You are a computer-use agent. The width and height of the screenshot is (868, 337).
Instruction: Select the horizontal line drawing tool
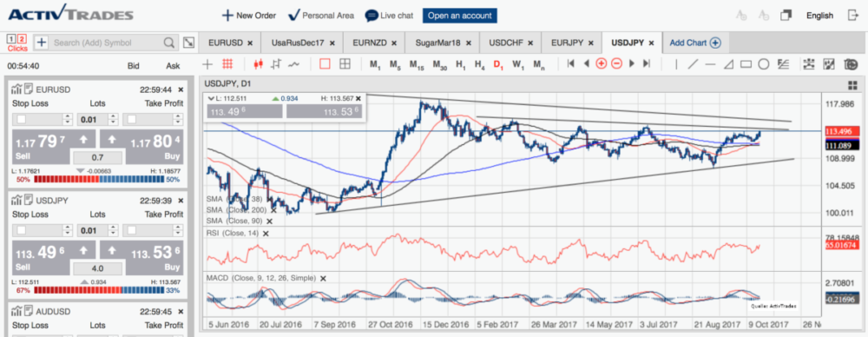coord(711,64)
